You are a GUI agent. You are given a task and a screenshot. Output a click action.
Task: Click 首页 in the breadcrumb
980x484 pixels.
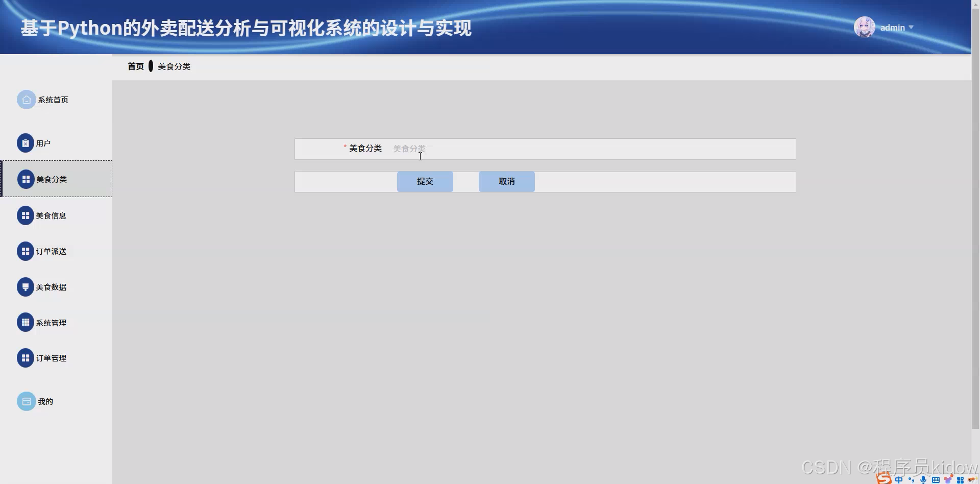tap(136, 66)
